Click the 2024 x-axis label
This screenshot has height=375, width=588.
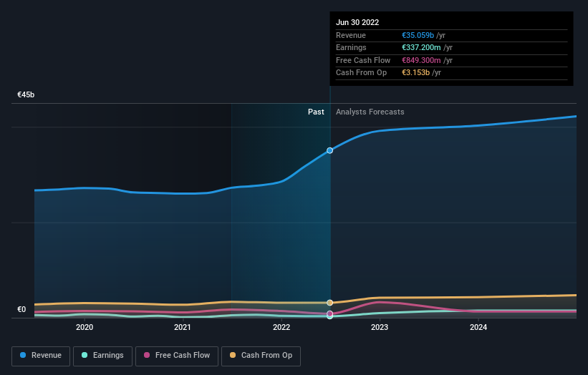478,327
